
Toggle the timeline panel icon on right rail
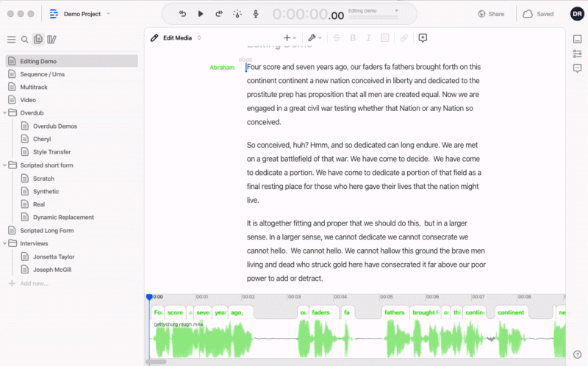click(578, 39)
